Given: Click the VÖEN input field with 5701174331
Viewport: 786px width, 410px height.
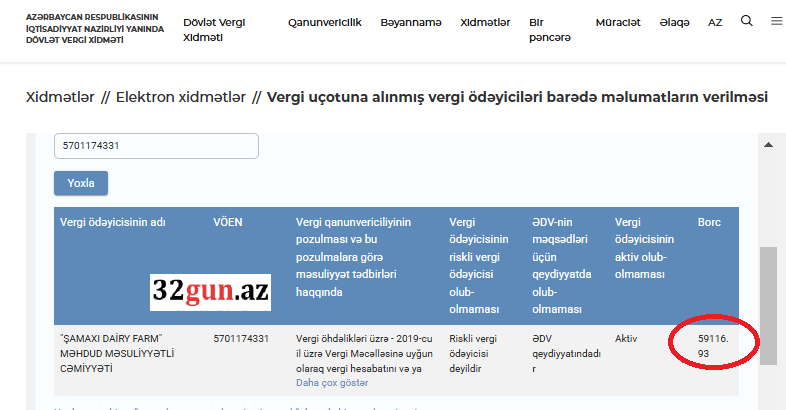Looking at the screenshot, I should (156, 146).
